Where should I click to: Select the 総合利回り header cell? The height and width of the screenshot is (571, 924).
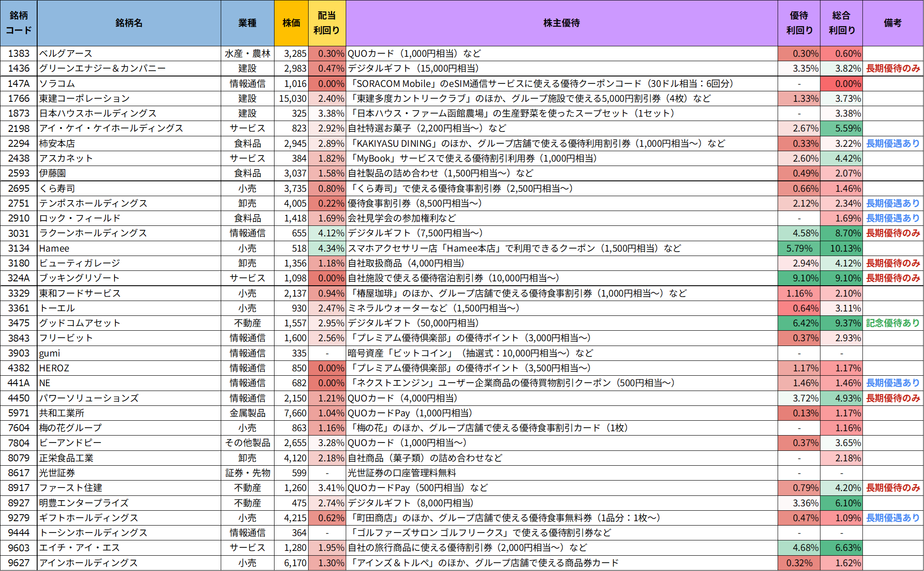click(841, 23)
